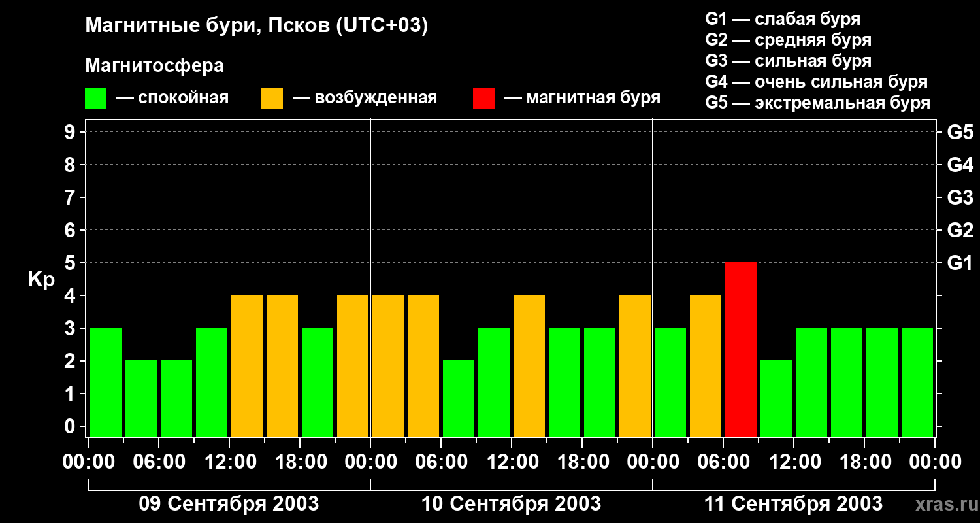This screenshot has height=523, width=980.
Task: Click the date label "10 Сентября 2003"
Action: [511, 503]
